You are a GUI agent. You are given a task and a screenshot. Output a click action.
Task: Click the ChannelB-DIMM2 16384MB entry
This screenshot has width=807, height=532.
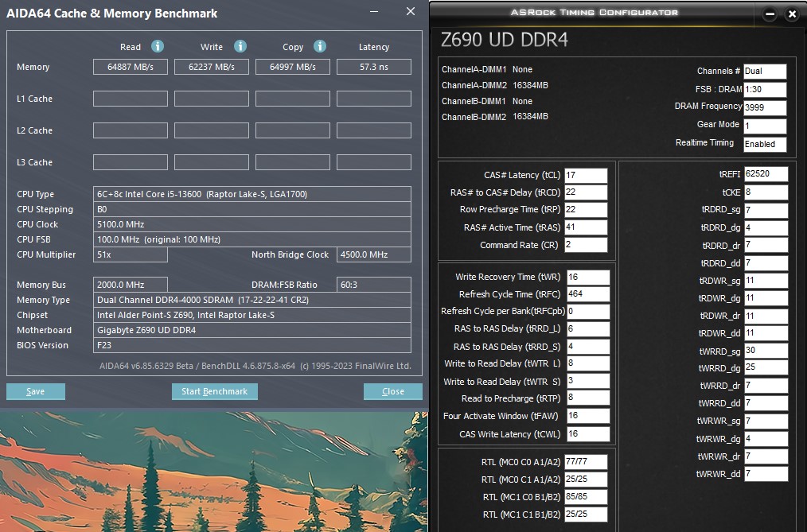[x=494, y=117]
